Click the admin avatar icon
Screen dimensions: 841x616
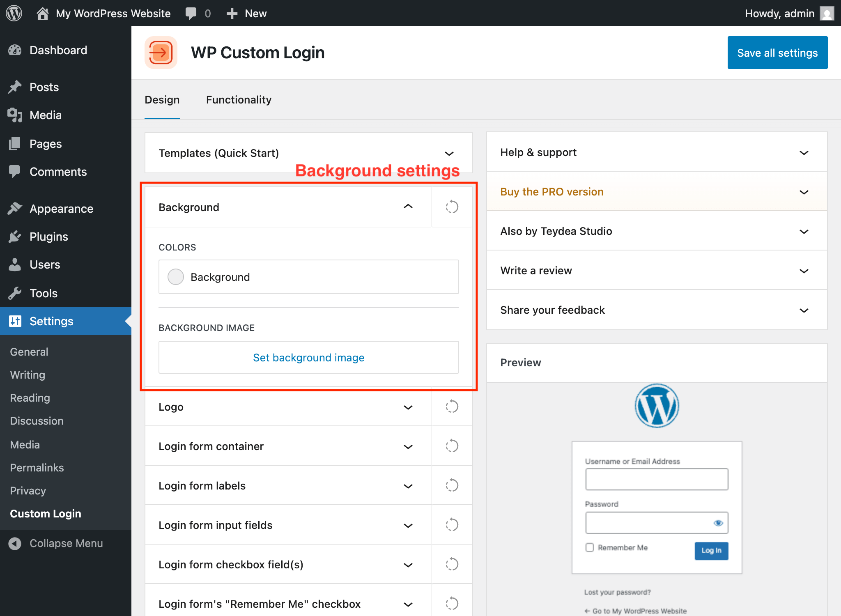pos(827,13)
